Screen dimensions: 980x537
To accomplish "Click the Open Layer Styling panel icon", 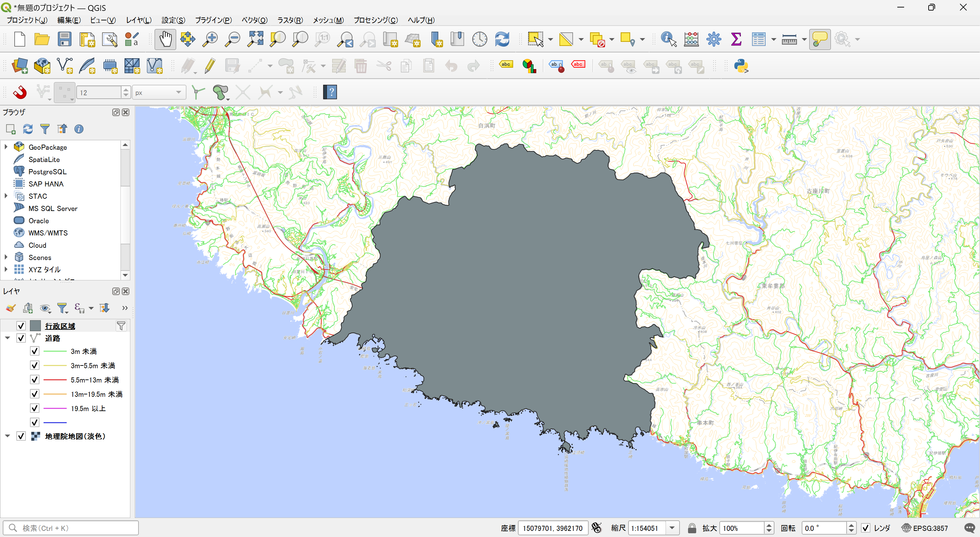I will (11, 308).
